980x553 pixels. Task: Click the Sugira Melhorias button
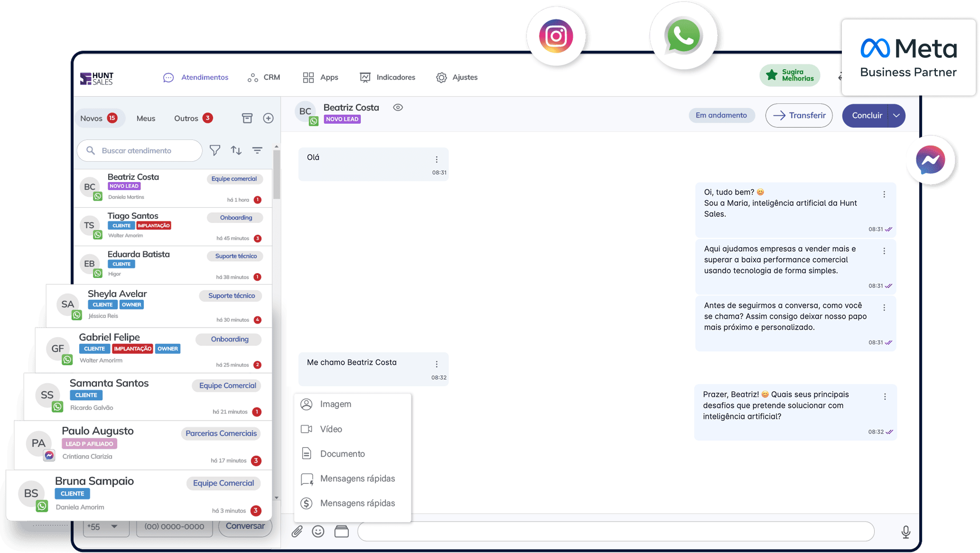pyautogui.click(x=790, y=75)
